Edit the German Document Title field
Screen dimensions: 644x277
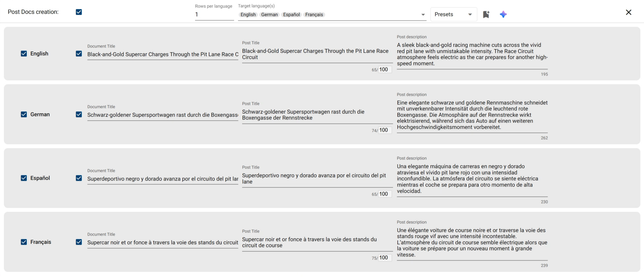(162, 115)
